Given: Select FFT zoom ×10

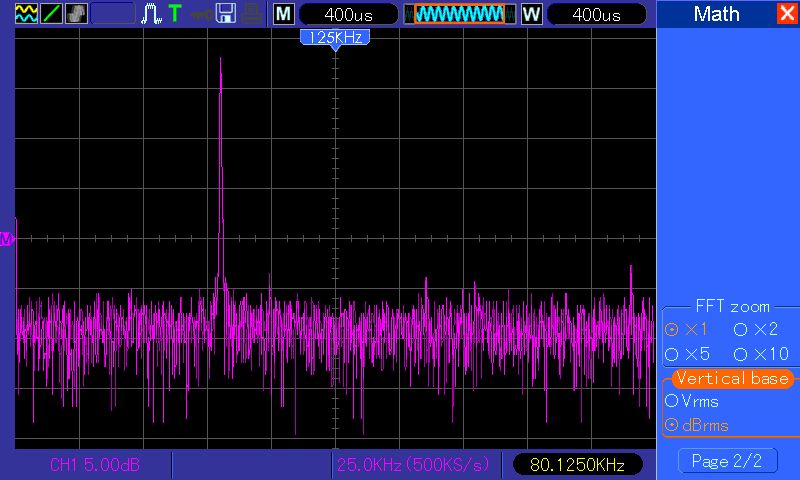Looking at the screenshot, I should tap(762, 354).
